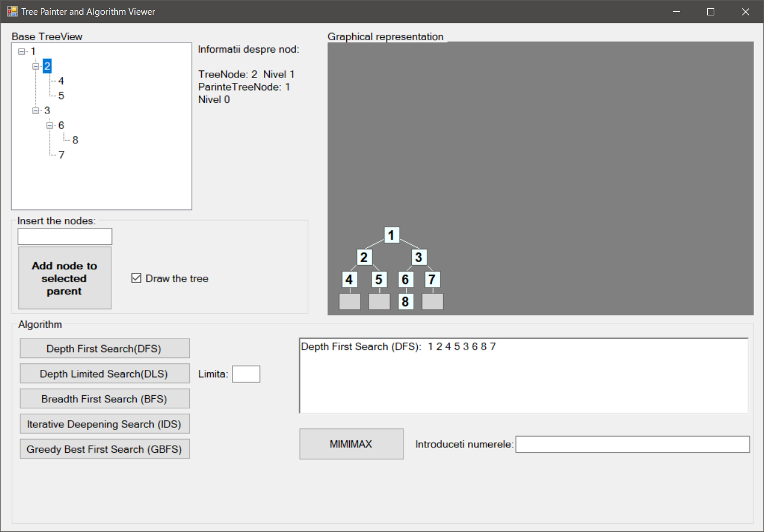
Task: Click graph node 8 in graphical representation
Action: tap(405, 301)
